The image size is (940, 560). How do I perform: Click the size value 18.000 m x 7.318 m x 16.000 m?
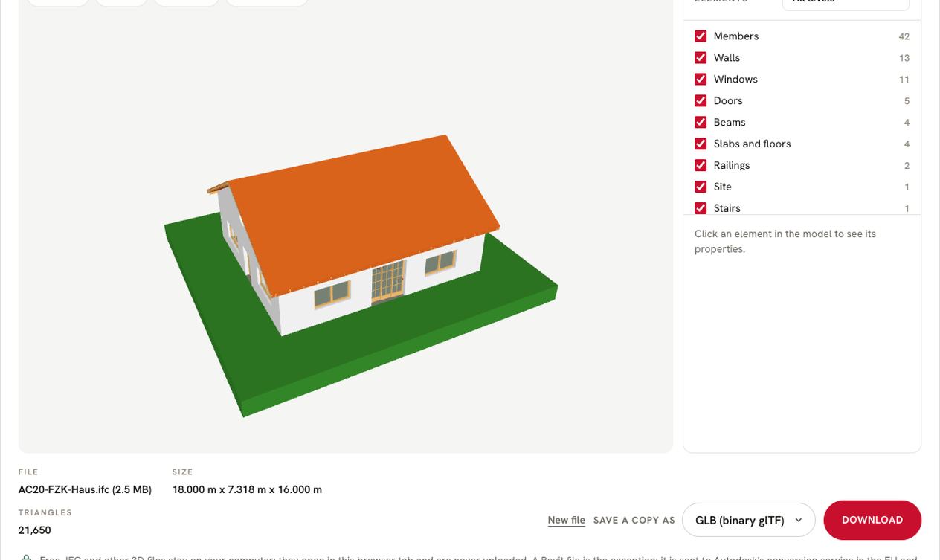point(247,489)
